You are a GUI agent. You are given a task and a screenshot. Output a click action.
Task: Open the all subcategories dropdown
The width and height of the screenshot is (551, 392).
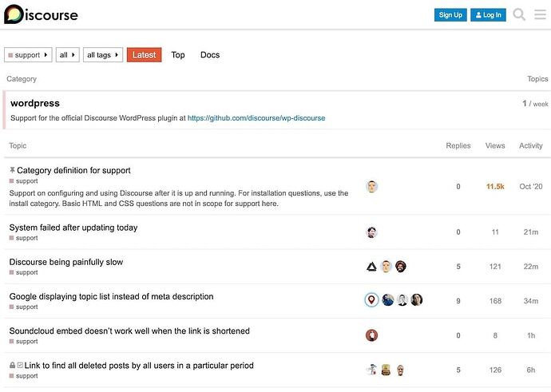68,55
